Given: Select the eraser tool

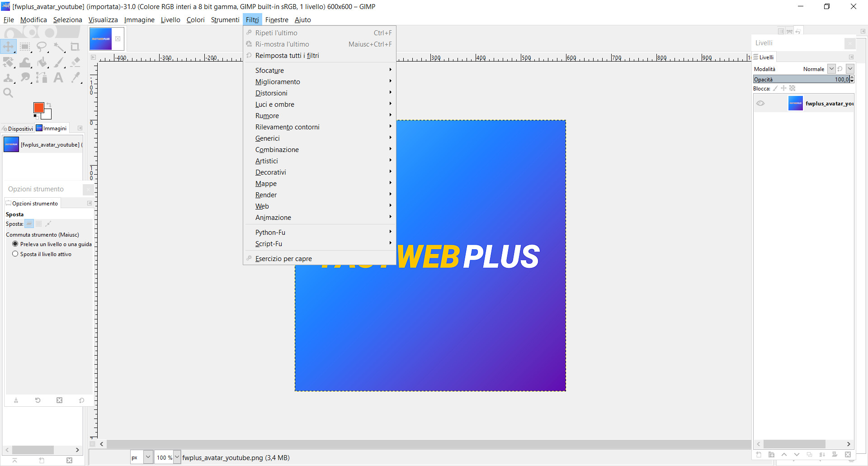Looking at the screenshot, I should tap(75, 62).
